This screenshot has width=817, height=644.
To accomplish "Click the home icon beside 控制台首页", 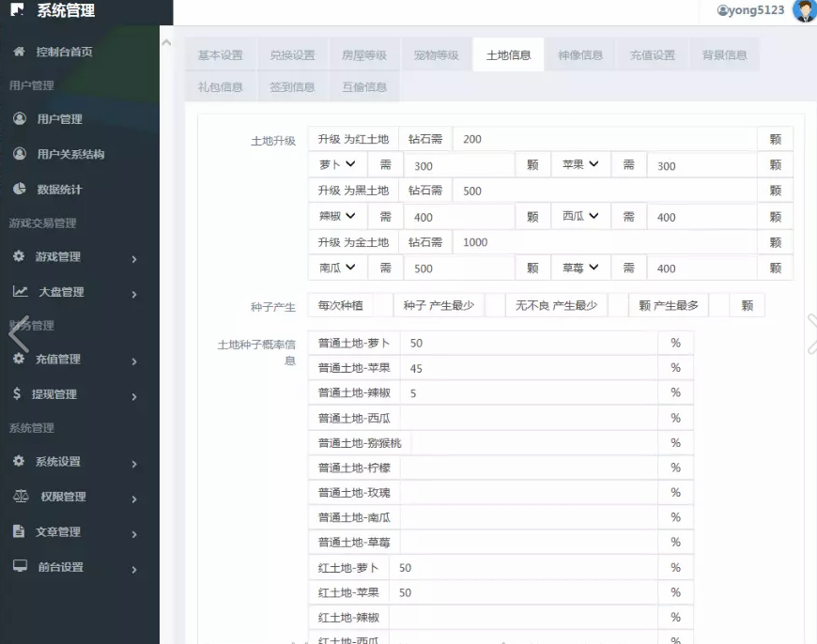I will (19, 52).
